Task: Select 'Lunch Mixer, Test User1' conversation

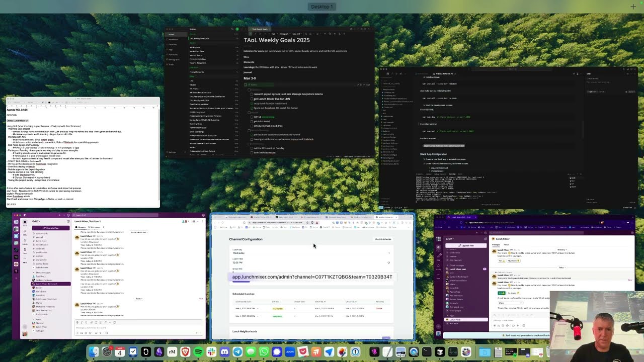Action: [x=52, y=284]
